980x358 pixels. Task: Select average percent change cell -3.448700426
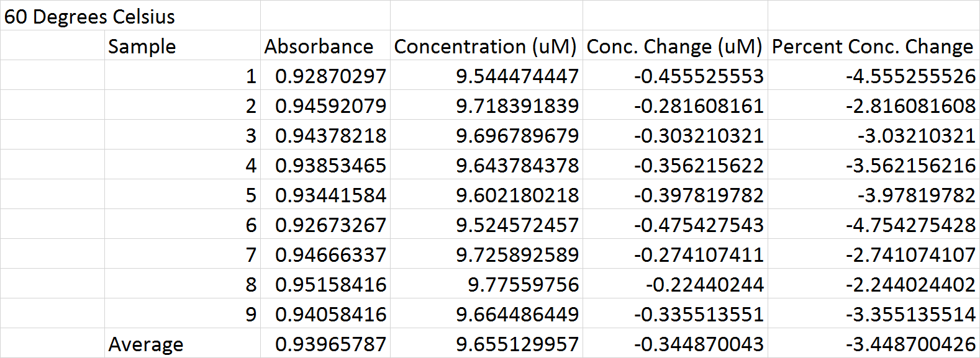(910, 344)
